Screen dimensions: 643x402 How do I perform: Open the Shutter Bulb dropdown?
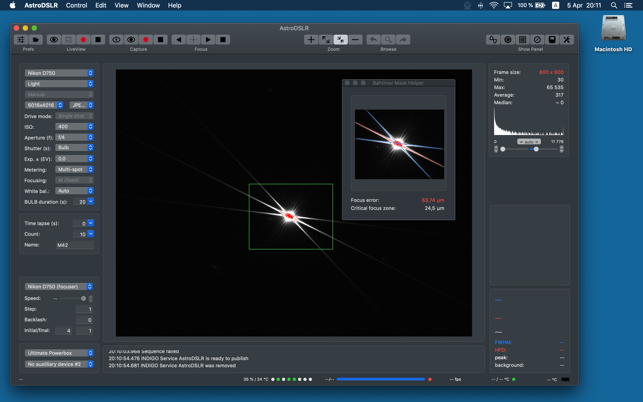pos(75,148)
